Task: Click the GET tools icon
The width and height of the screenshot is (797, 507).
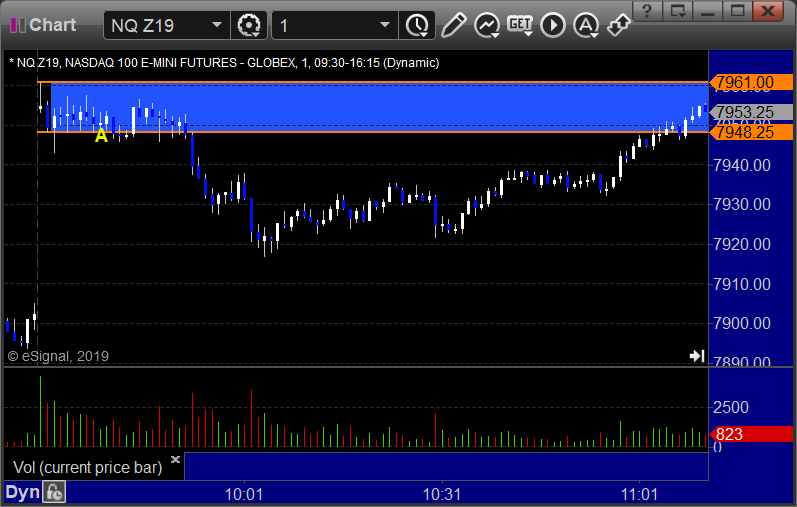Action: point(520,25)
